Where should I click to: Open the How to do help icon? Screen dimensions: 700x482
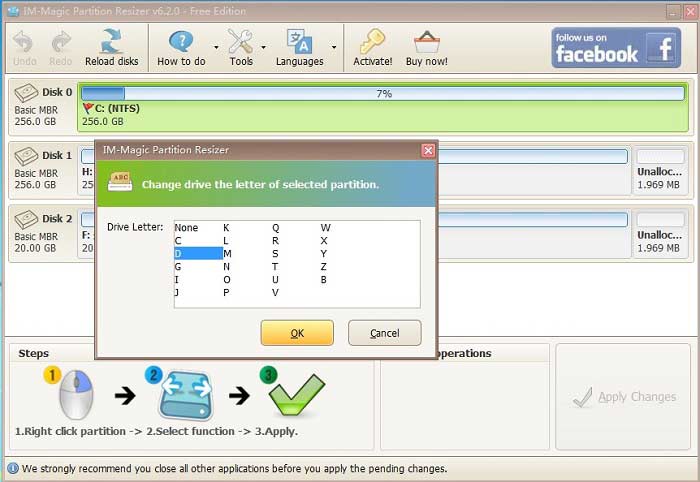tap(181, 48)
